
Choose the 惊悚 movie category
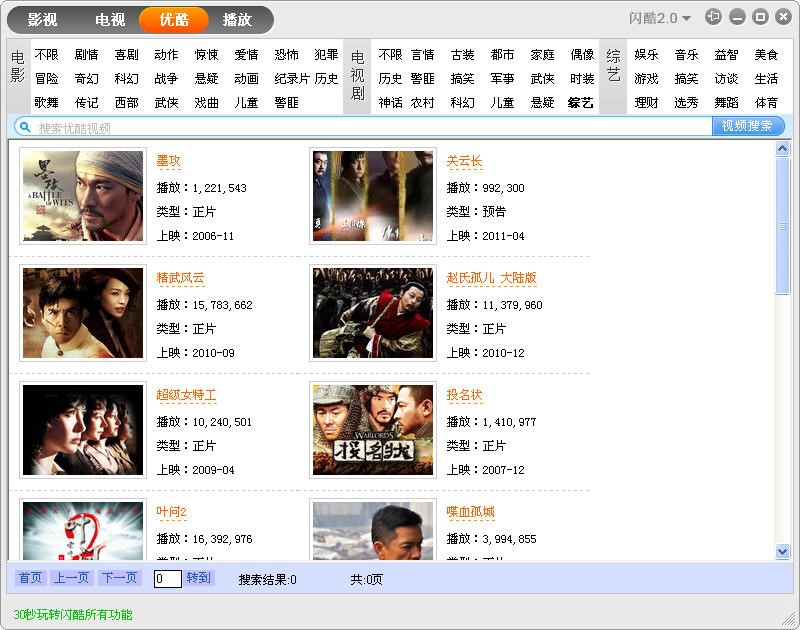pyautogui.click(x=206, y=55)
